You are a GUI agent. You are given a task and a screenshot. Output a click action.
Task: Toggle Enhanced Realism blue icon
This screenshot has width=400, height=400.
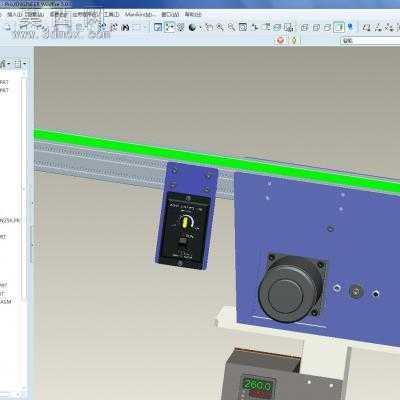[350, 27]
